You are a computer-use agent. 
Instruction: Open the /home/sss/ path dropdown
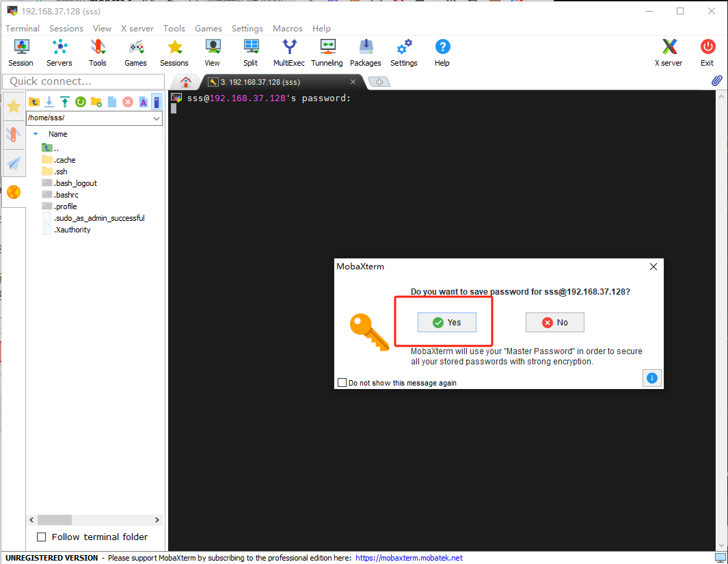(157, 118)
